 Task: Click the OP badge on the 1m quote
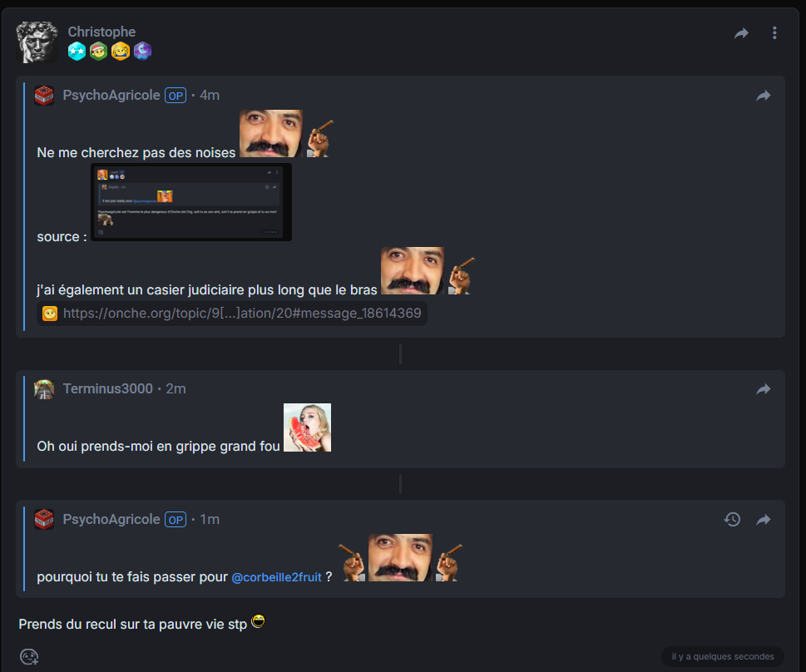[176, 520]
